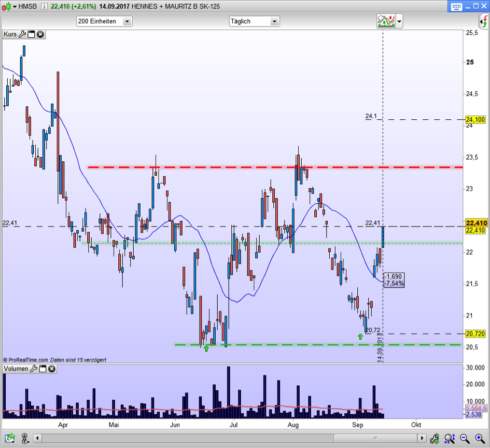Open the candlestick chart style icon

[x=6, y=6]
